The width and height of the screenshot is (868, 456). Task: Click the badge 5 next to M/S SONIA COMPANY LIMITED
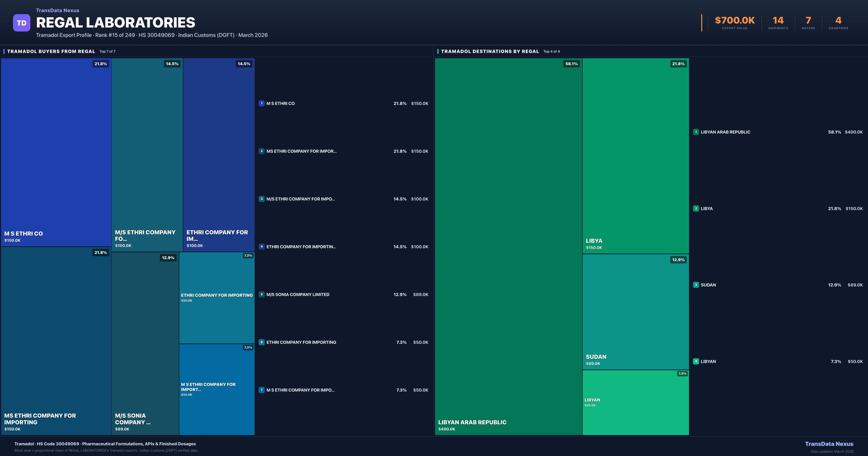(x=262, y=294)
